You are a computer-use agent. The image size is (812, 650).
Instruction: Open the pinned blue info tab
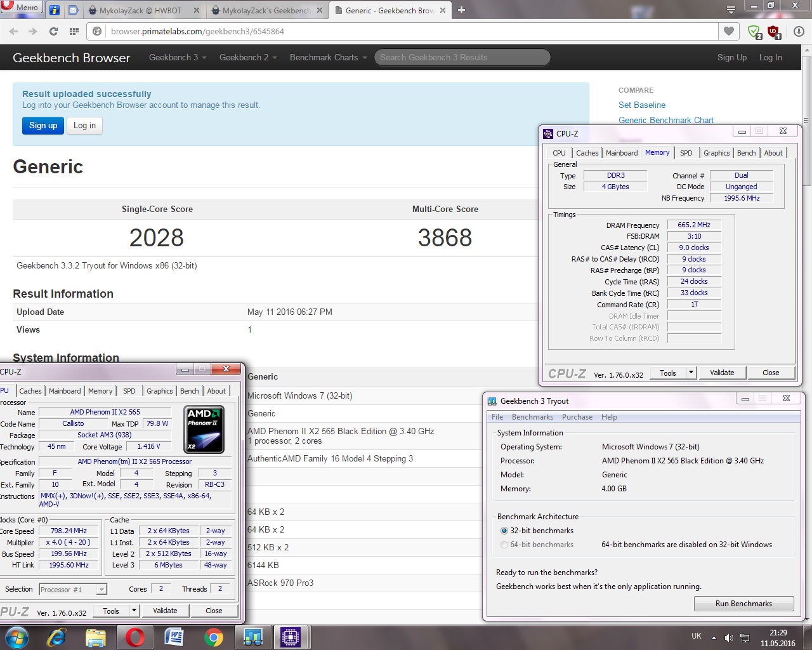(55, 10)
